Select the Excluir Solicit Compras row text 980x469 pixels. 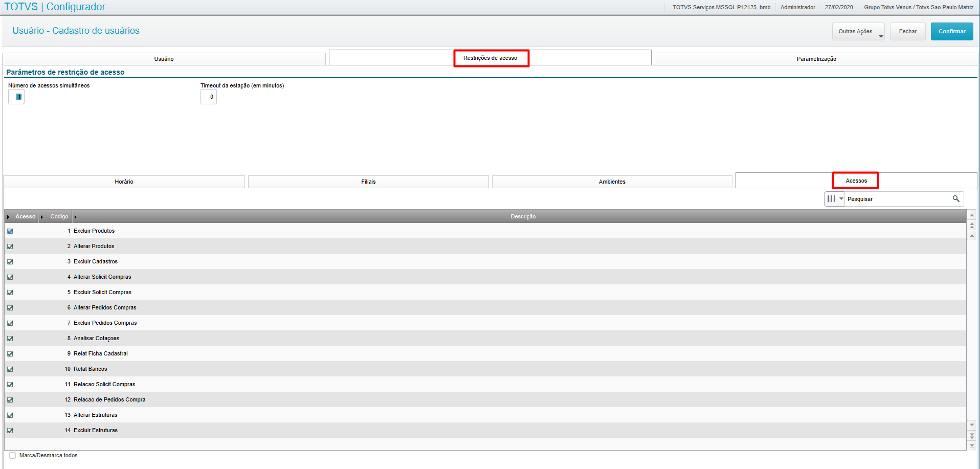[x=102, y=293]
